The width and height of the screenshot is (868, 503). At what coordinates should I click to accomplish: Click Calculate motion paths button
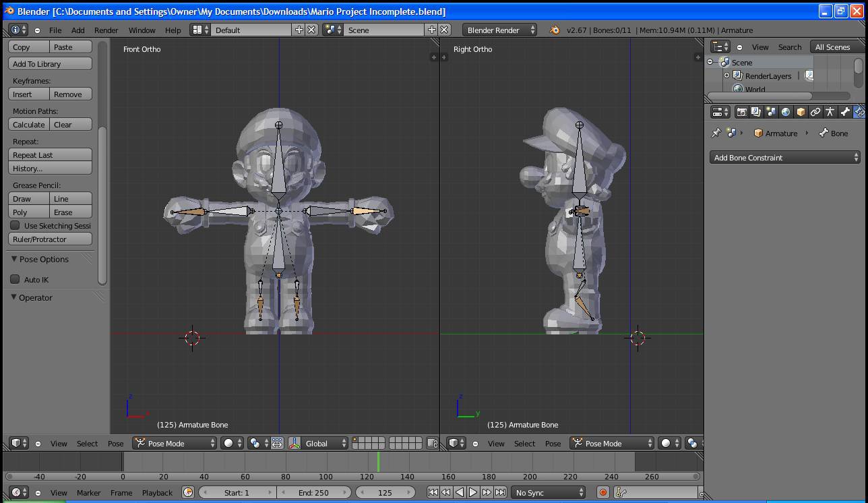point(29,124)
